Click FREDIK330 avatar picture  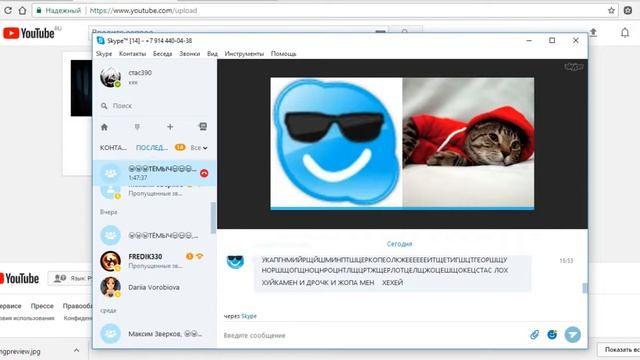tap(110, 261)
